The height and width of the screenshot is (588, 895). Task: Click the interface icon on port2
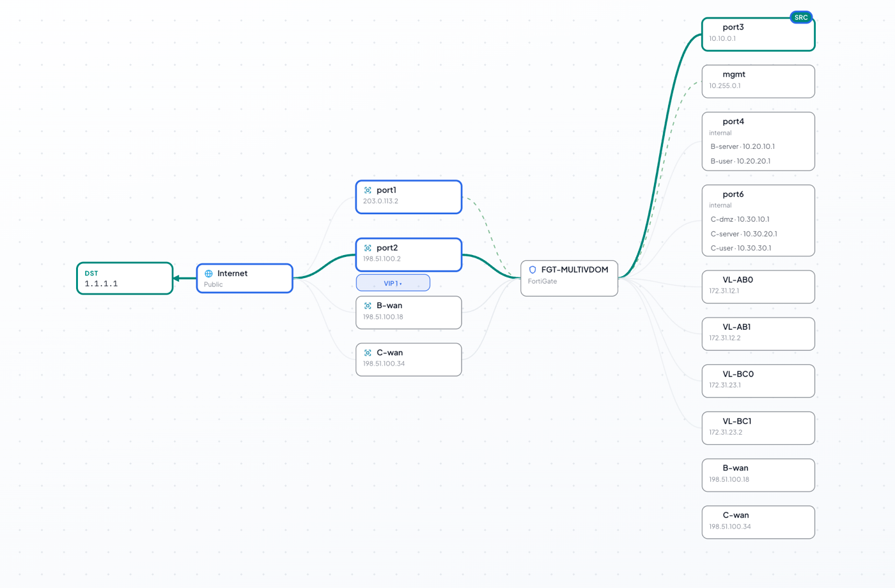368,248
